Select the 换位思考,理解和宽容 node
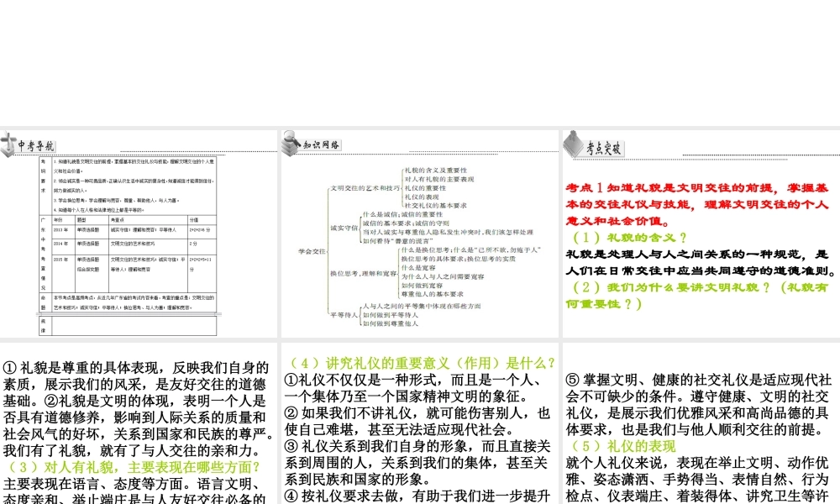 [x=363, y=274]
